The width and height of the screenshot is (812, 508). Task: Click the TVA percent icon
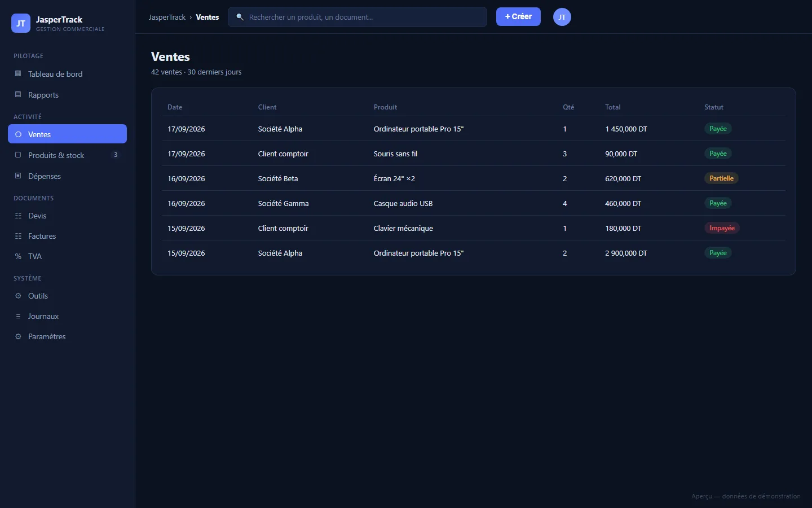tap(18, 256)
